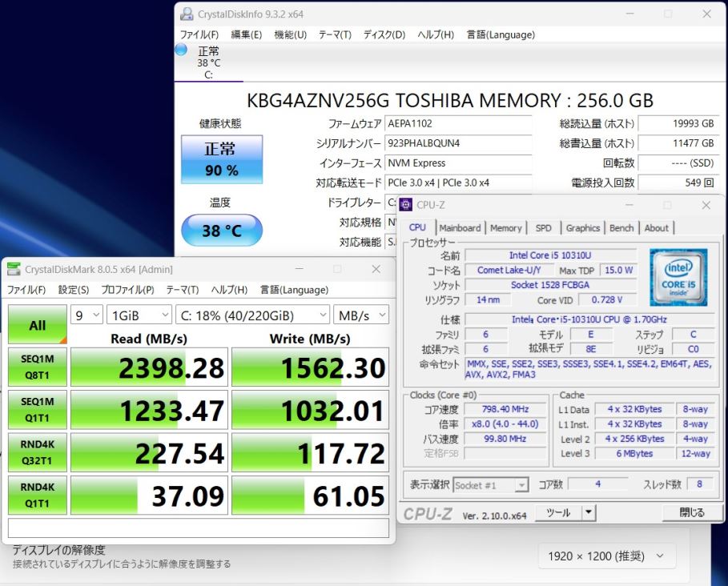The height and width of the screenshot is (586, 728).
Task: Open the test count dropdown showing 9
Action: click(x=86, y=315)
